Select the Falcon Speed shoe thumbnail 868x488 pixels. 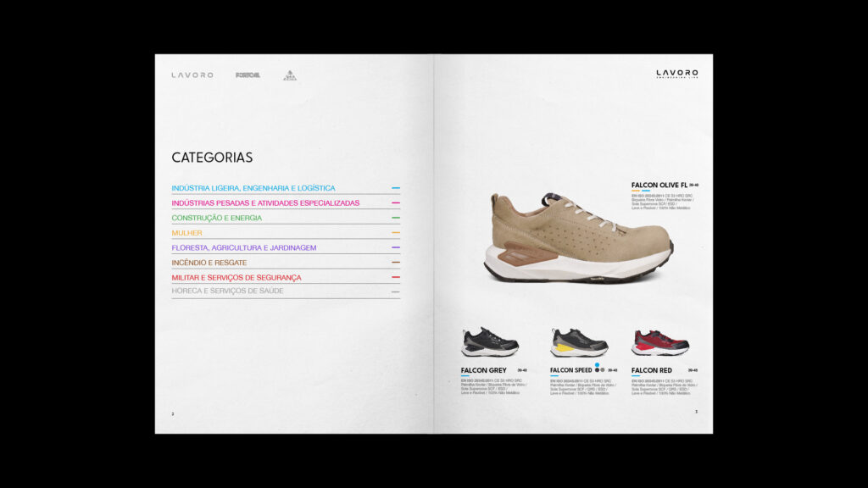[579, 342]
